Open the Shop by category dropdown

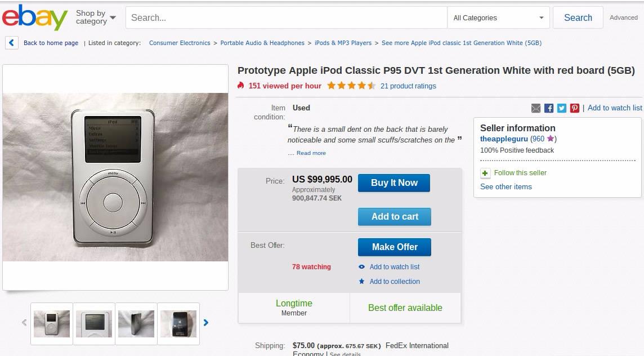96,17
